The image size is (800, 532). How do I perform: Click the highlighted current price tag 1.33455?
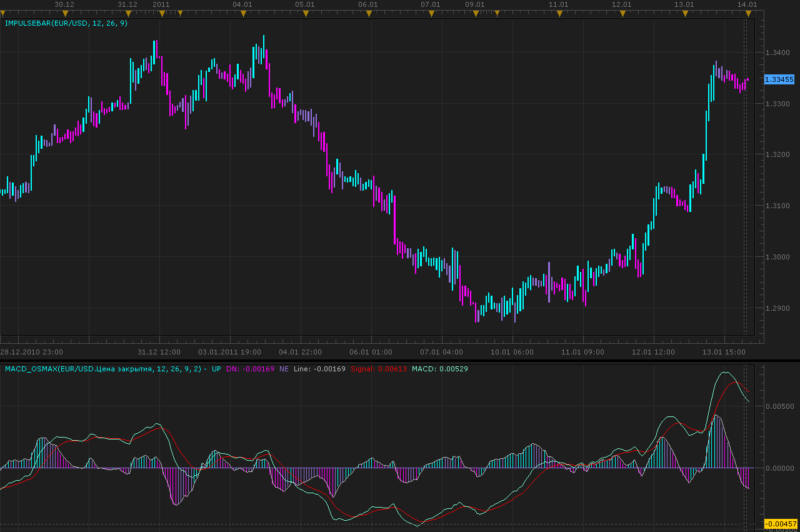[779, 79]
